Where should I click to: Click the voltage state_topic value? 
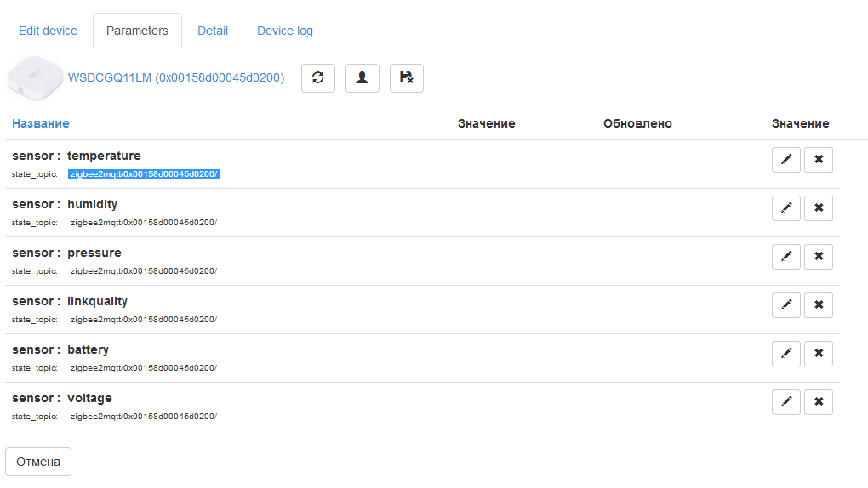144,416
